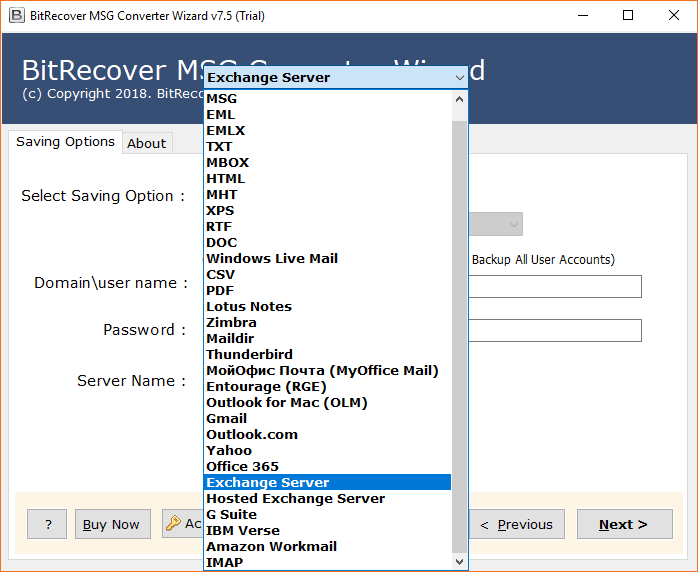Click the list scrollbar up arrow
This screenshot has width=698, height=572.
coord(459,99)
